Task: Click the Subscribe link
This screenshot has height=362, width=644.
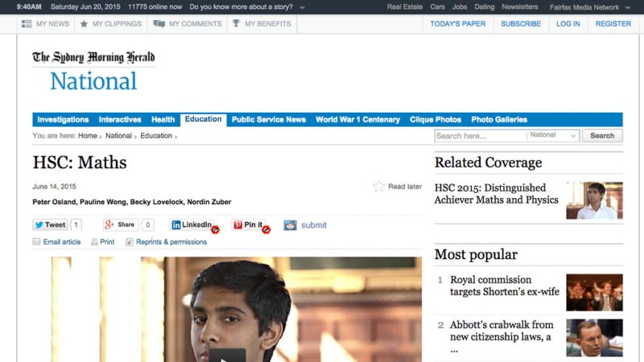Action: [521, 24]
